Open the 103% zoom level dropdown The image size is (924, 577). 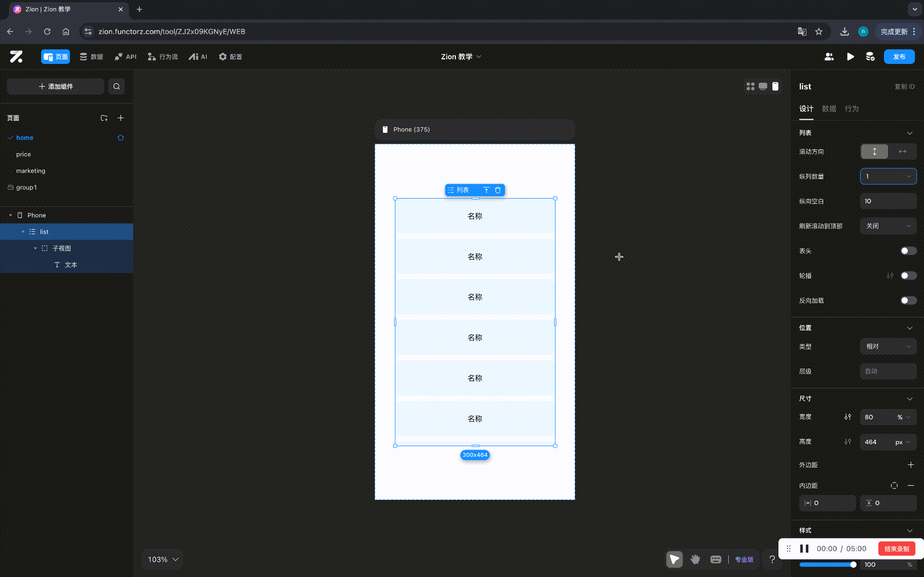click(x=163, y=559)
